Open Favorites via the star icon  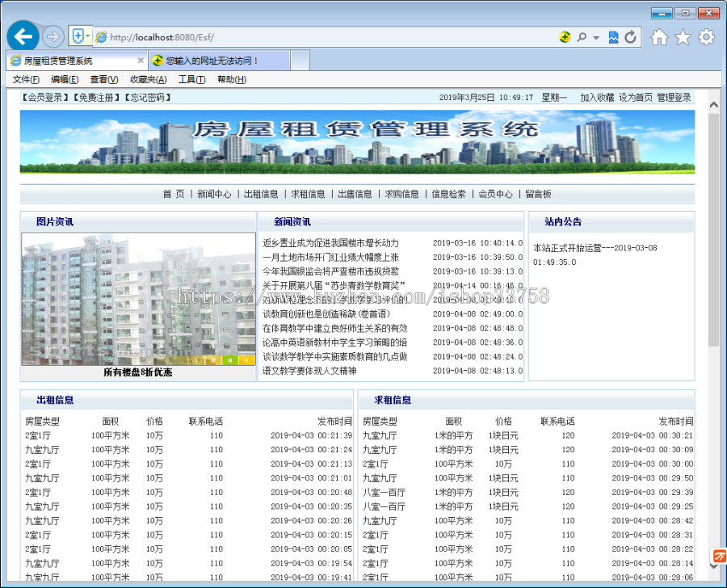click(x=683, y=36)
